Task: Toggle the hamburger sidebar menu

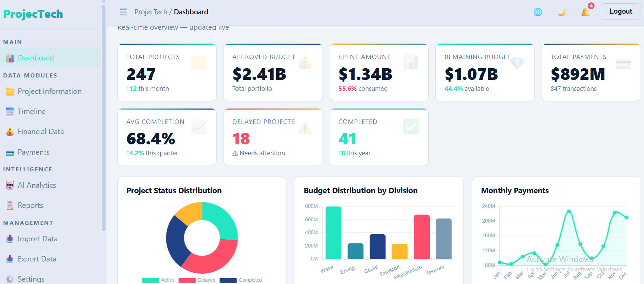Action: tap(123, 12)
